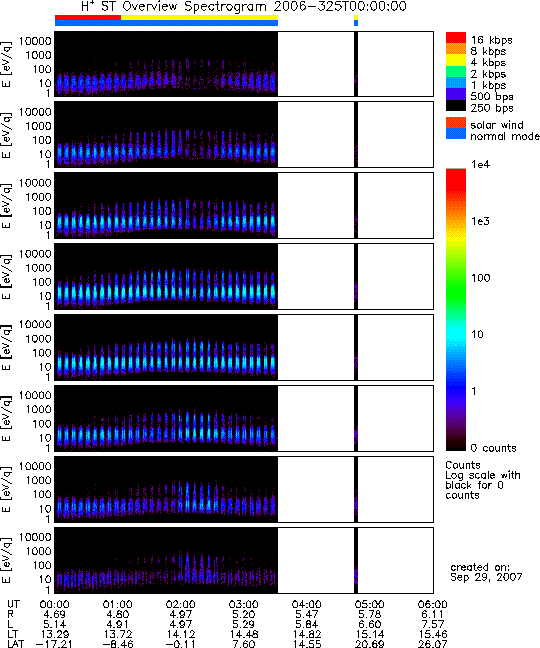This screenshot has height=648, width=540.
Task: Click the '1e4' color bar label
Action: (x=481, y=164)
